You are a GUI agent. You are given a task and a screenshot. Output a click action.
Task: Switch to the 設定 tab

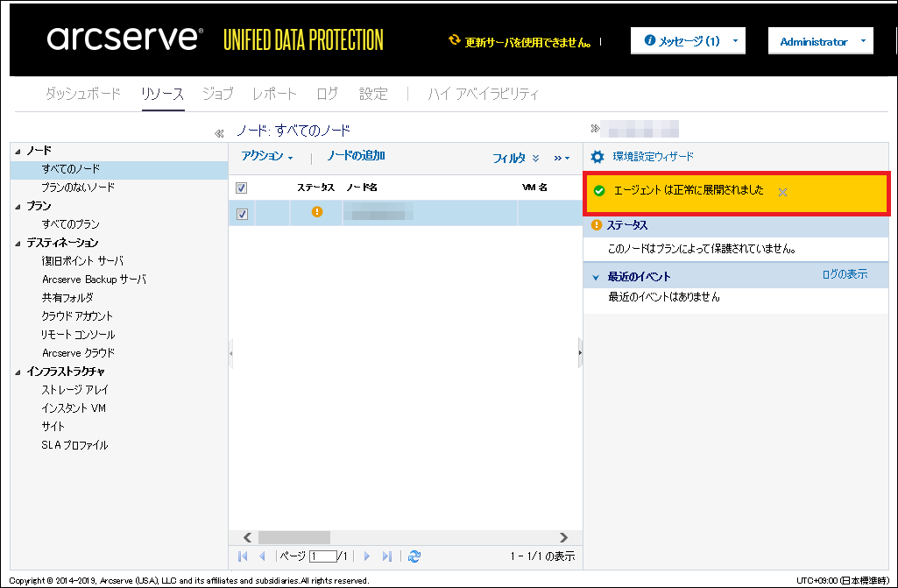pos(373,94)
